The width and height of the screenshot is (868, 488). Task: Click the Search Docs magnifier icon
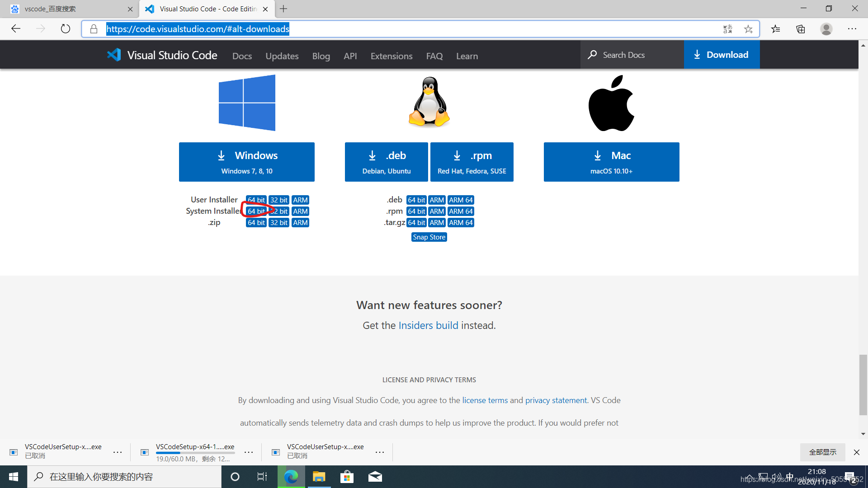(592, 55)
